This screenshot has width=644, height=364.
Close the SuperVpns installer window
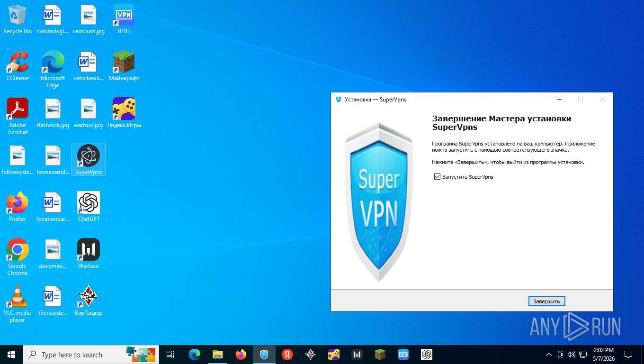click(602, 100)
